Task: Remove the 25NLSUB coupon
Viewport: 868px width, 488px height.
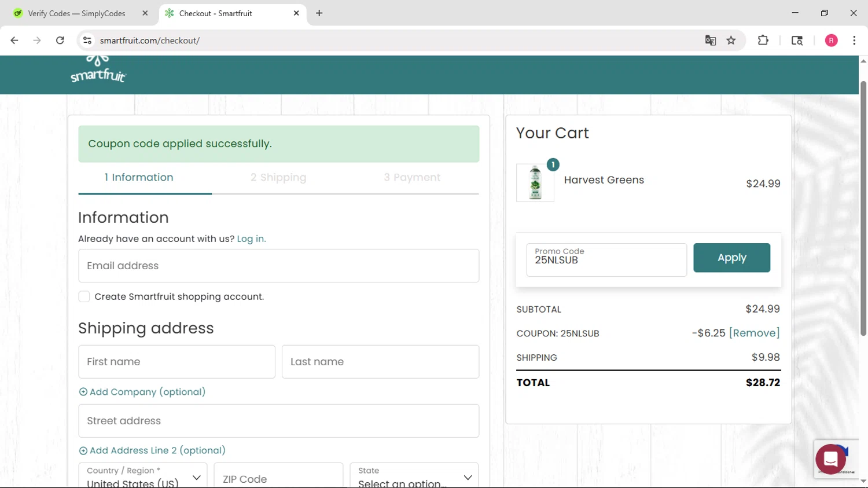Action: pos(754,333)
